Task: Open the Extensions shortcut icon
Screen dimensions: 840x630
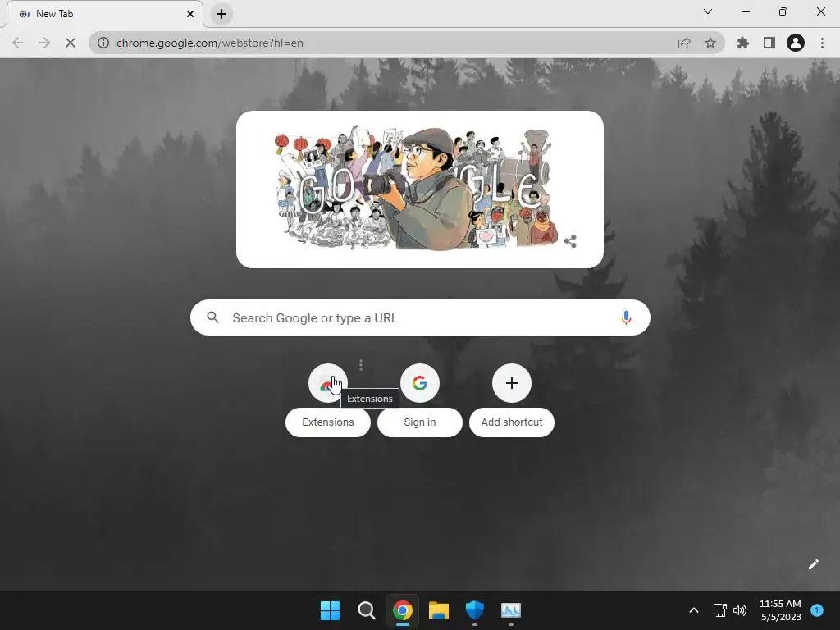Action: tap(328, 383)
